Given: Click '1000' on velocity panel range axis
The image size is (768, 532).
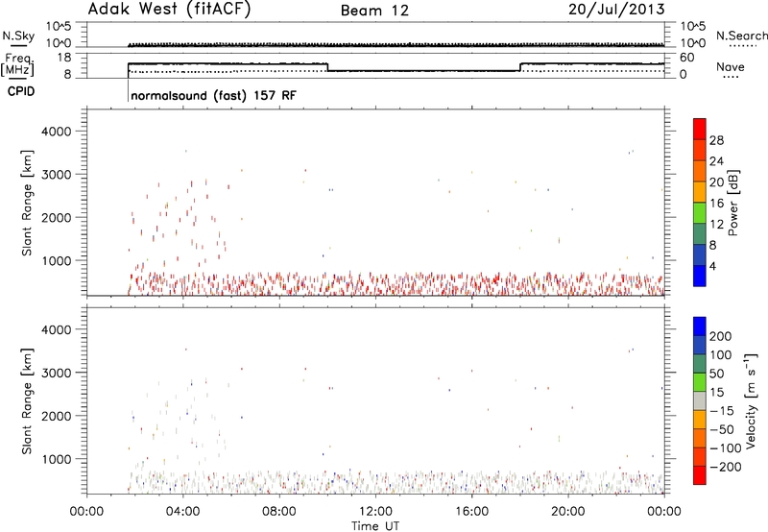Looking at the screenshot, I should 57,459.
